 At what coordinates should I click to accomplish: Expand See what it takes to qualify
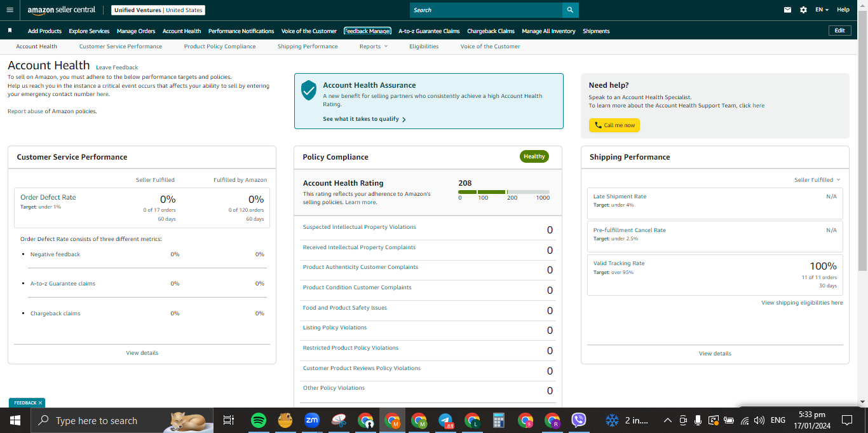pos(364,119)
